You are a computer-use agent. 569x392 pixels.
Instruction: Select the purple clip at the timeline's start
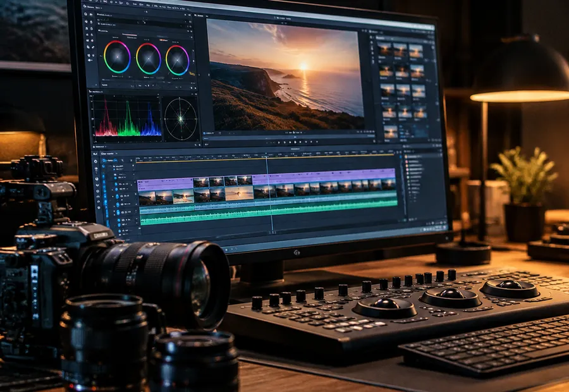point(165,183)
